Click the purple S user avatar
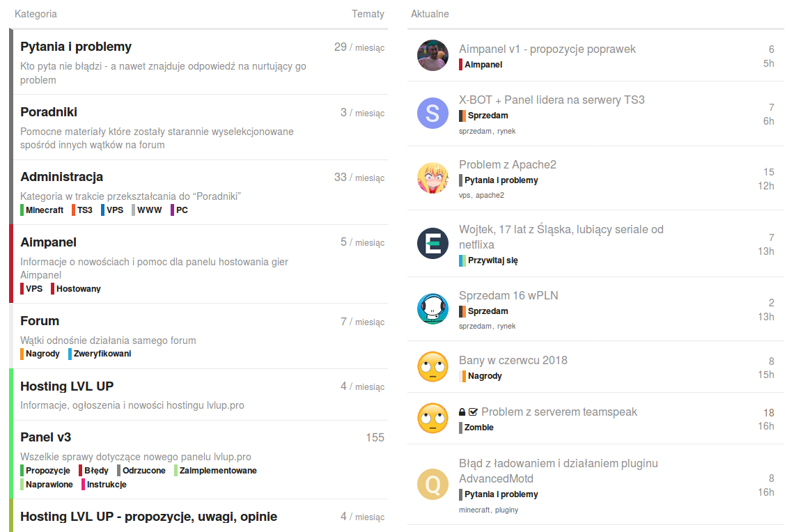The width and height of the screenshot is (787, 532). tap(433, 113)
